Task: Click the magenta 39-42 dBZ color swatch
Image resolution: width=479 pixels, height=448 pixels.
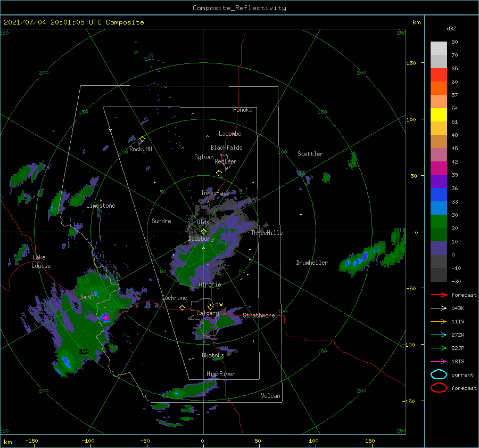Action: (x=439, y=168)
